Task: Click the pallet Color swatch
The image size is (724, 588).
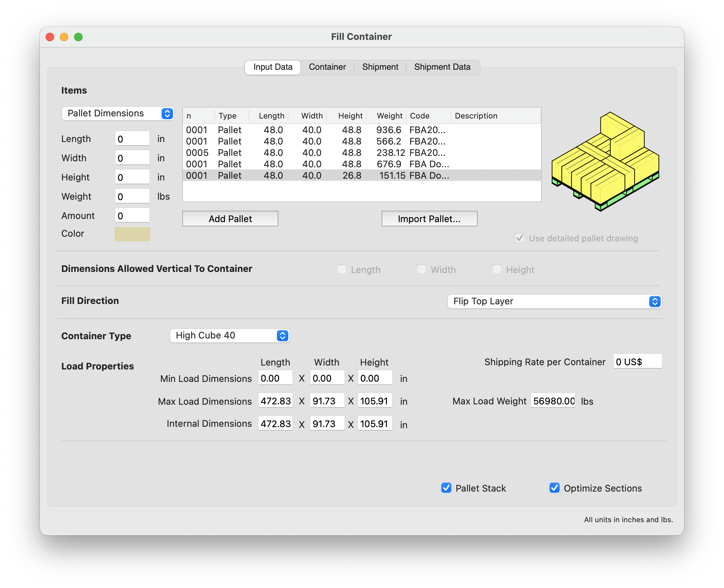Action: pyautogui.click(x=132, y=234)
